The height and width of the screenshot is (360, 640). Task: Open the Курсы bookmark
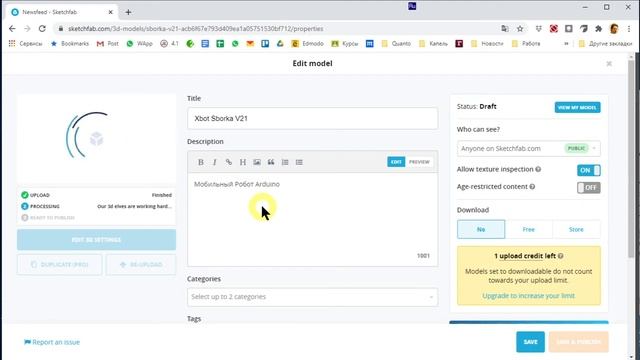coord(345,43)
